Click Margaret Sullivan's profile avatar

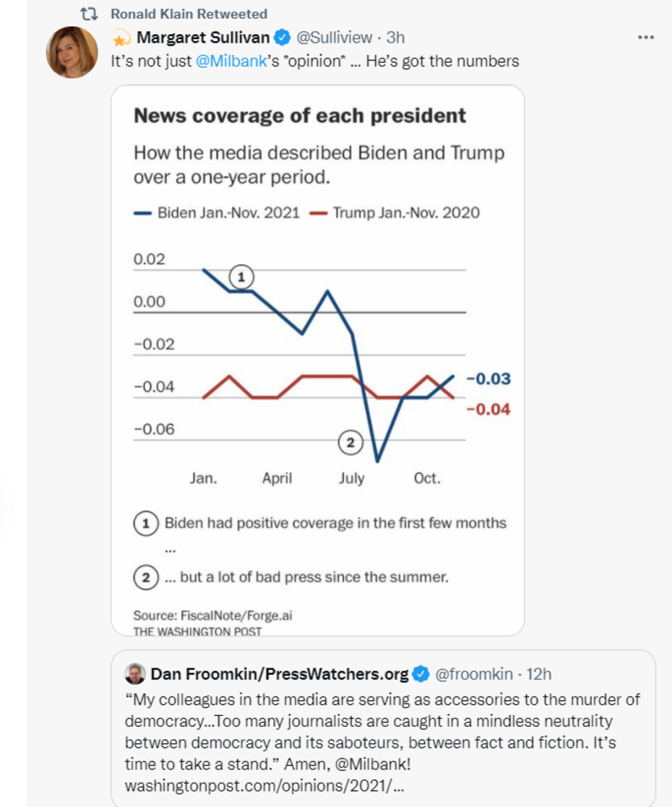[72, 53]
